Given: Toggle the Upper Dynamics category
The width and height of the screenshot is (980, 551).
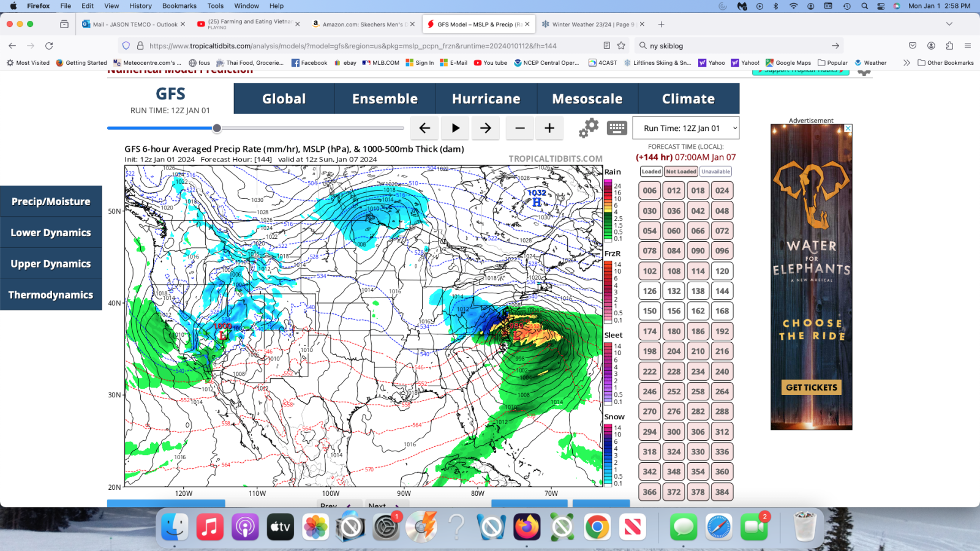Looking at the screenshot, I should pos(51,263).
